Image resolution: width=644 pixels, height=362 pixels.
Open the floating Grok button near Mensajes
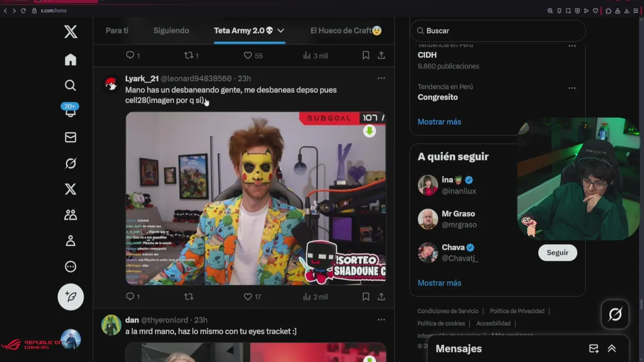click(615, 314)
